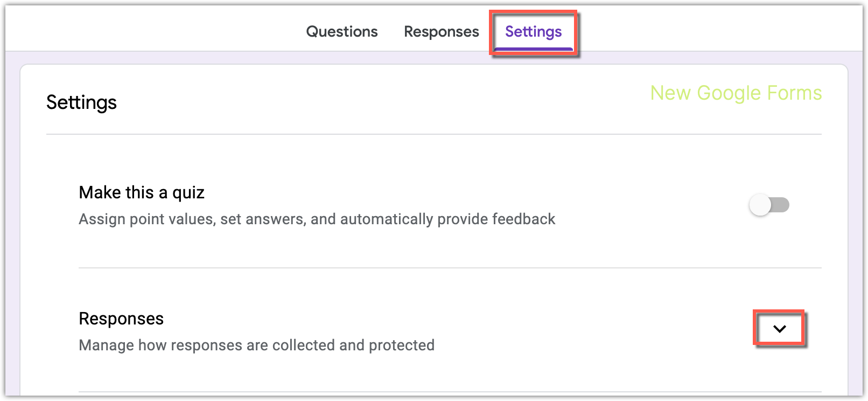Click the New Google Forms link
Viewport: 868px width, 401px height.
(x=736, y=93)
